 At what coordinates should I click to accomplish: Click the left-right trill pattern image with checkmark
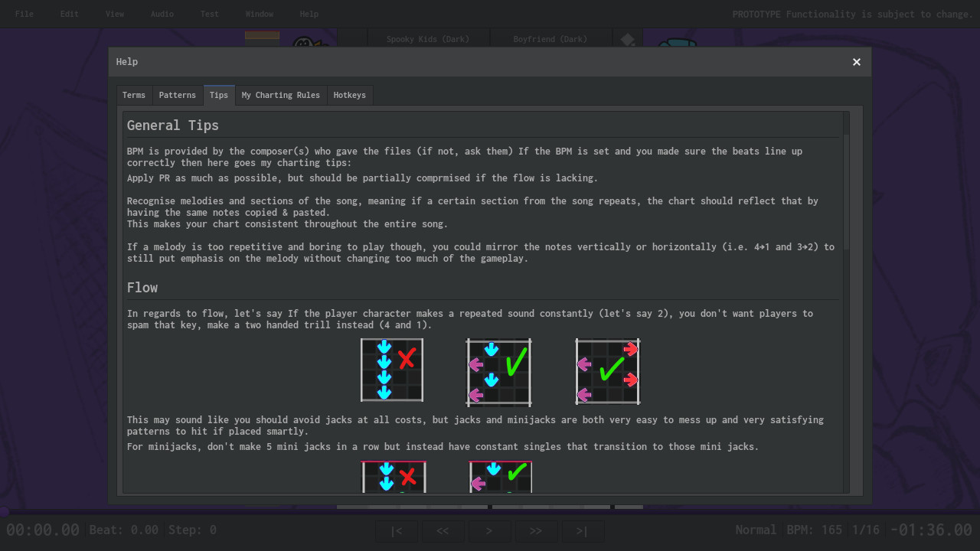(608, 372)
